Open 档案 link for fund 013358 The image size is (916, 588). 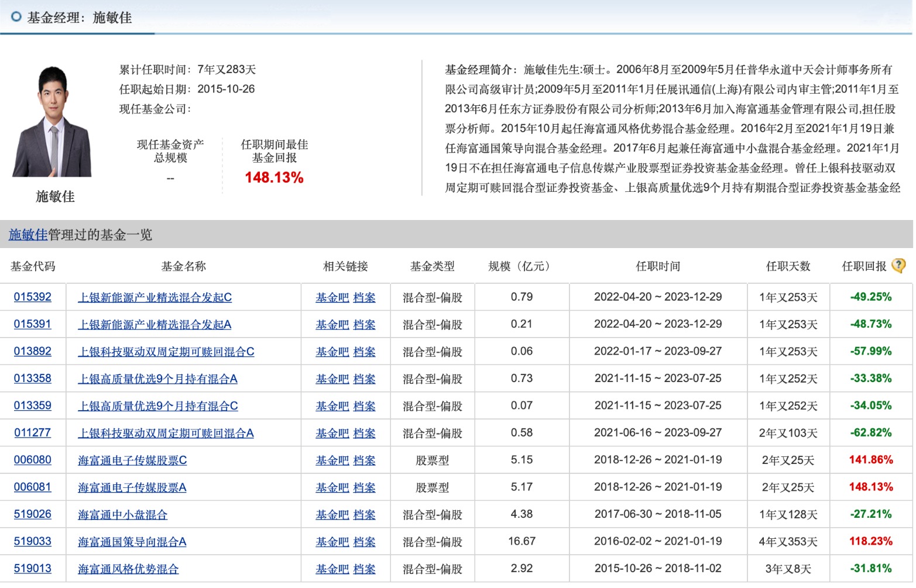[364, 379]
